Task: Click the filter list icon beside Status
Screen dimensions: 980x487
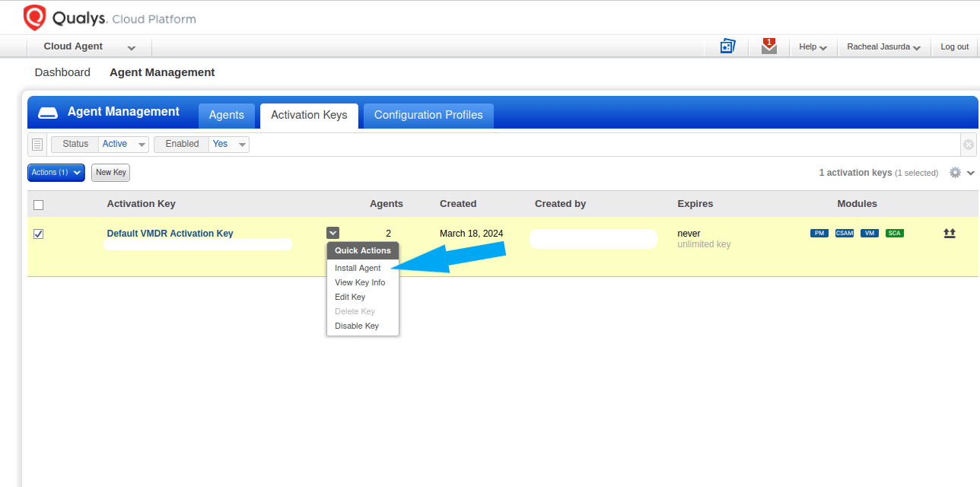Action: coord(37,144)
